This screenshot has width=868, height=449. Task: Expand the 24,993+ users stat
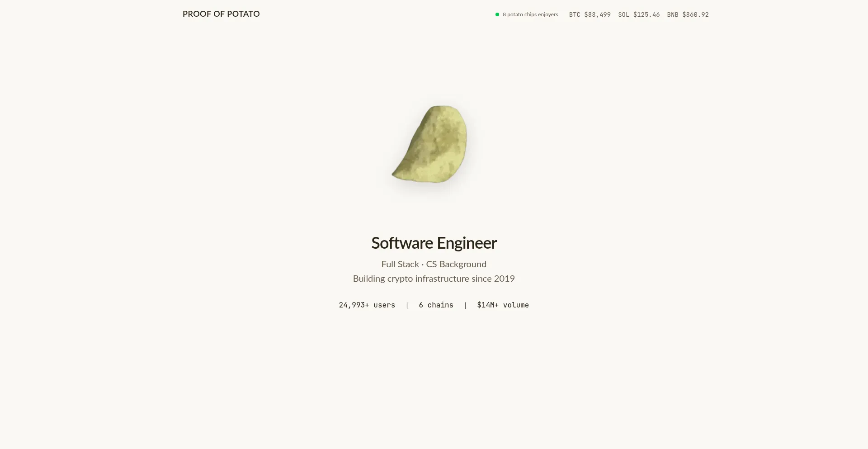pyautogui.click(x=367, y=305)
